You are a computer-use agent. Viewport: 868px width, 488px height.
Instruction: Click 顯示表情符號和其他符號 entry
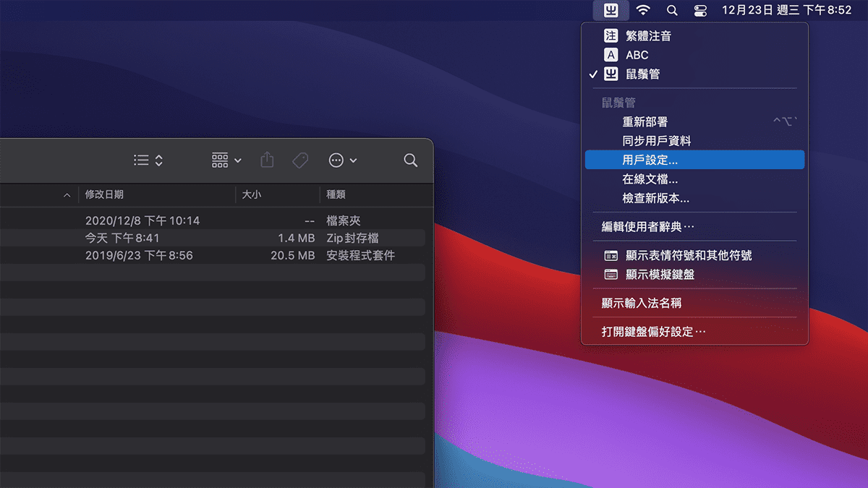[x=688, y=255]
